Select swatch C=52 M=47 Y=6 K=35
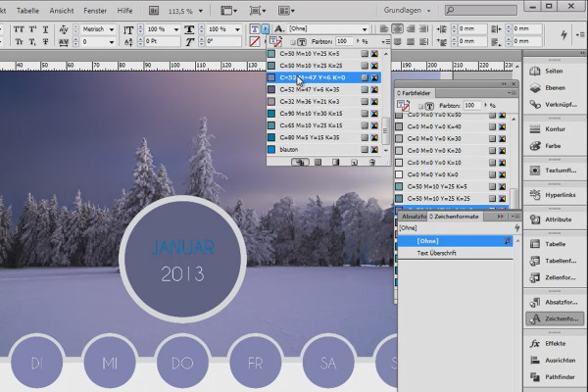The image size is (588, 392). 324,89
